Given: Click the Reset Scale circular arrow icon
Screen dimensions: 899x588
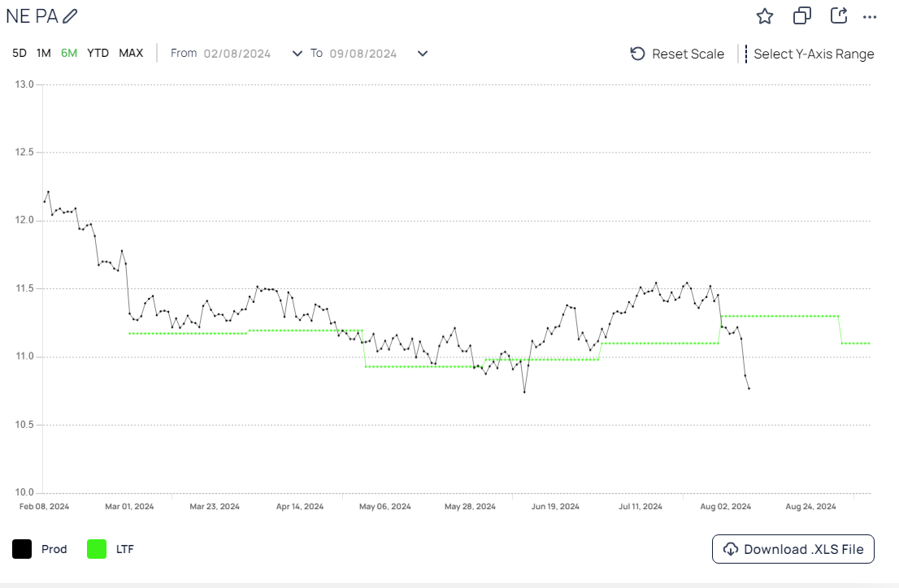Looking at the screenshot, I should pos(638,54).
